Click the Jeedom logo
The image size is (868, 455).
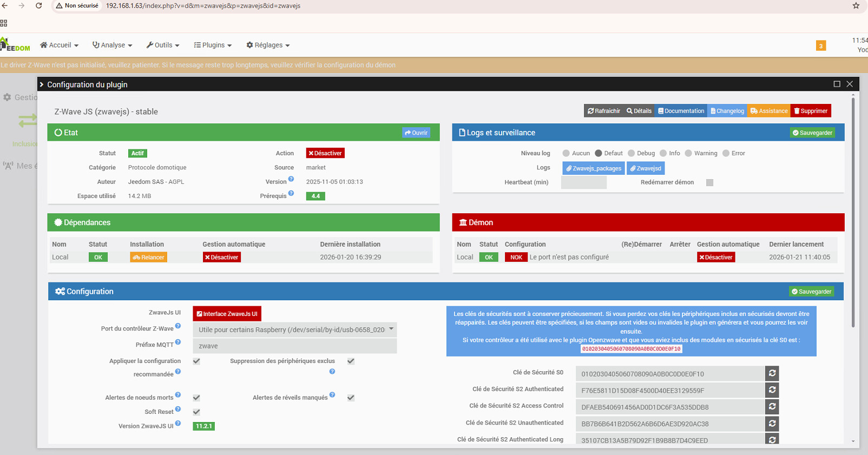click(15, 45)
